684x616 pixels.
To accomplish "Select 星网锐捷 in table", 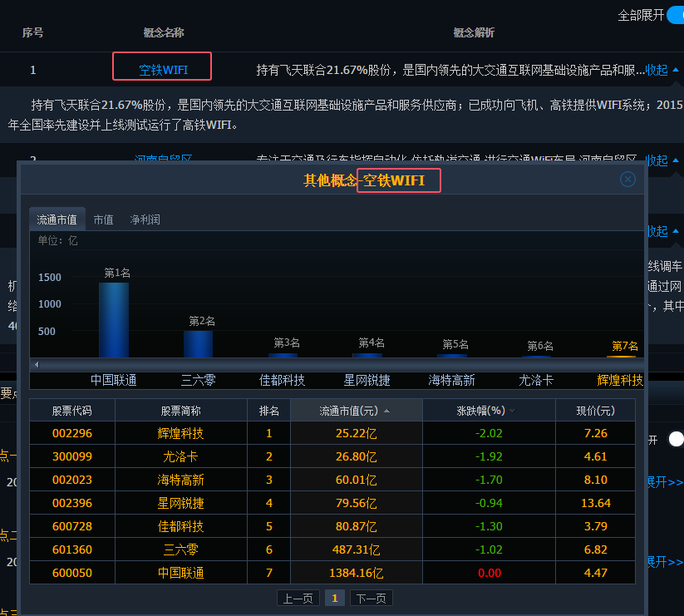I will (x=180, y=503).
